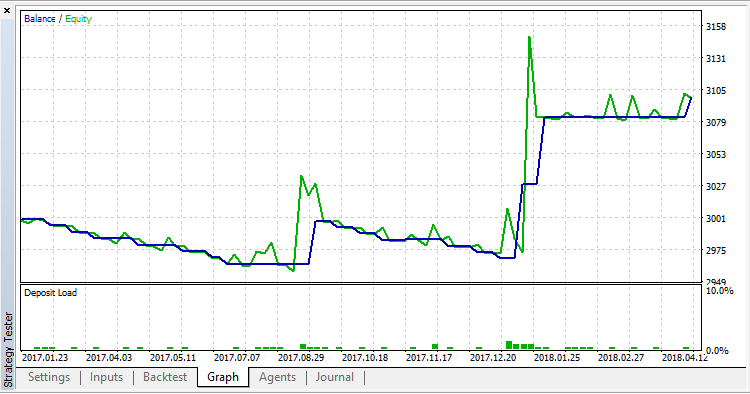
Task: Click the Balance legend label
Action: point(40,19)
